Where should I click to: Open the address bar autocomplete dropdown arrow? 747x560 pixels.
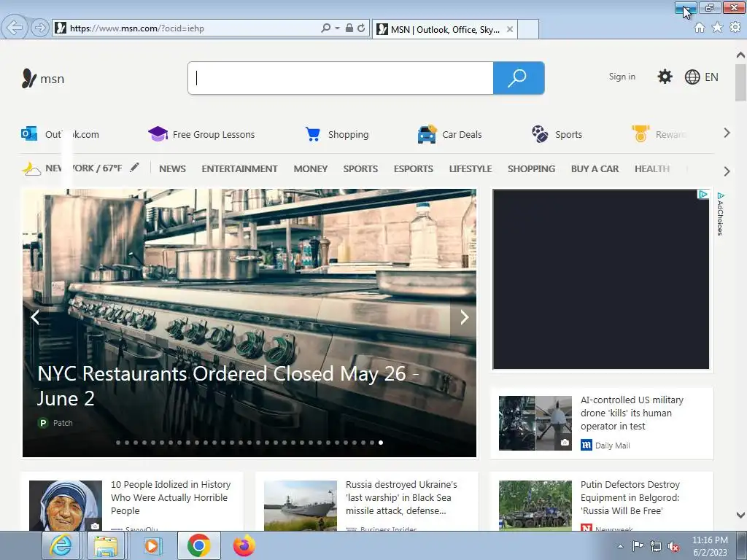[337, 28]
